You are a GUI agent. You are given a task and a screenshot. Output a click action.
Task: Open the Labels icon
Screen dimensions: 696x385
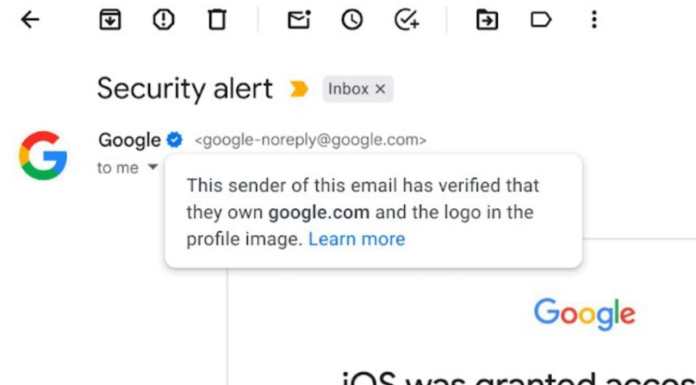click(x=541, y=20)
